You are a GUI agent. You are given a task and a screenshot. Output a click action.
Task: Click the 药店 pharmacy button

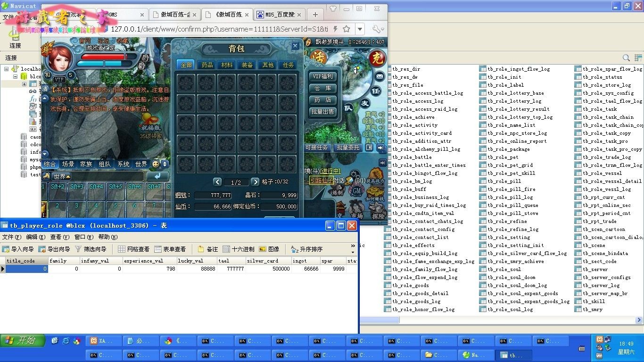(323, 100)
